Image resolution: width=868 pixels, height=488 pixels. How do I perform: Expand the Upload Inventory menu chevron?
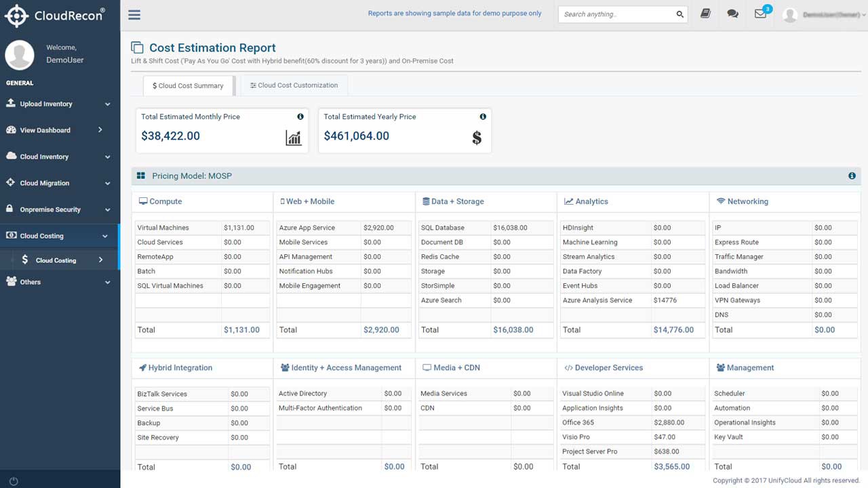pyautogui.click(x=108, y=104)
